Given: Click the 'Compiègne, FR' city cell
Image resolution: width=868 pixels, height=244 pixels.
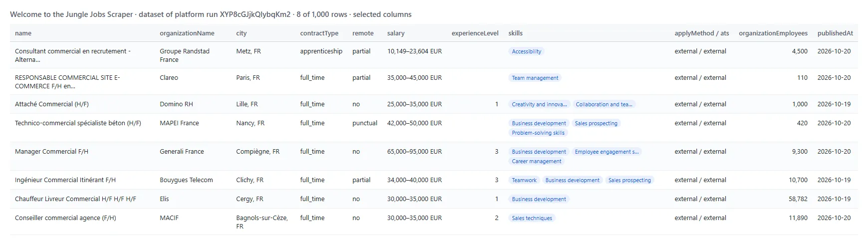Looking at the screenshot, I should [258, 152].
